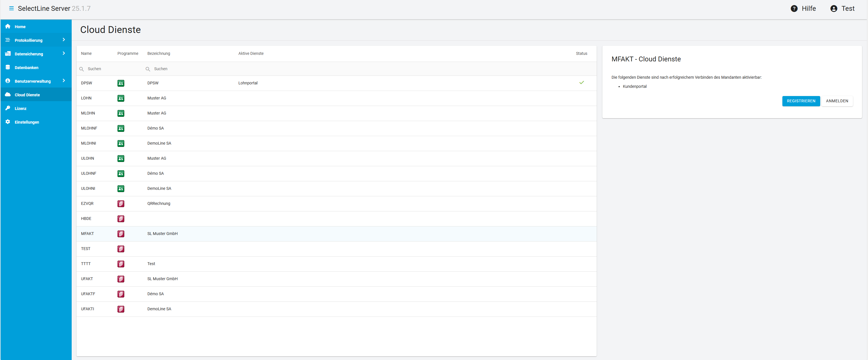
Task: Click the SelectLine Server title
Action: [44, 9]
